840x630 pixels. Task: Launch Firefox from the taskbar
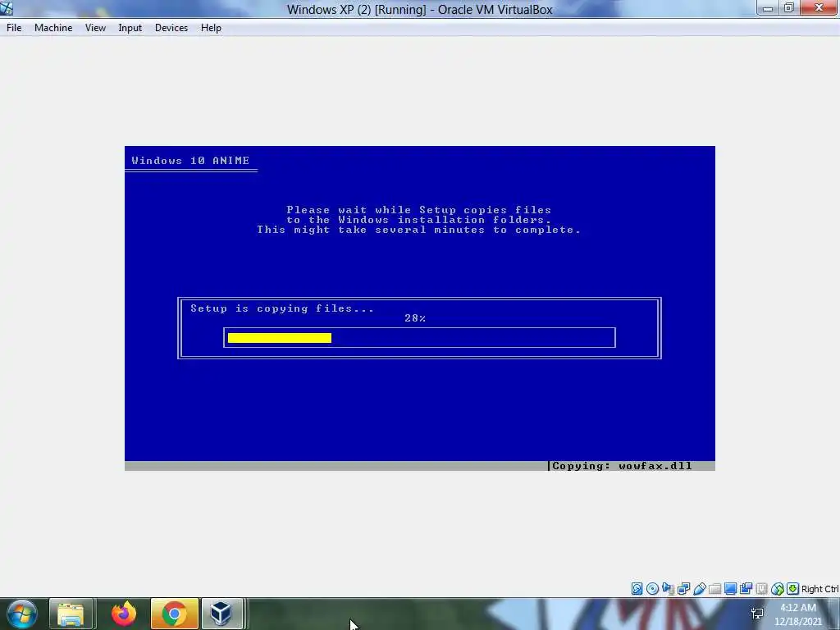(x=124, y=614)
